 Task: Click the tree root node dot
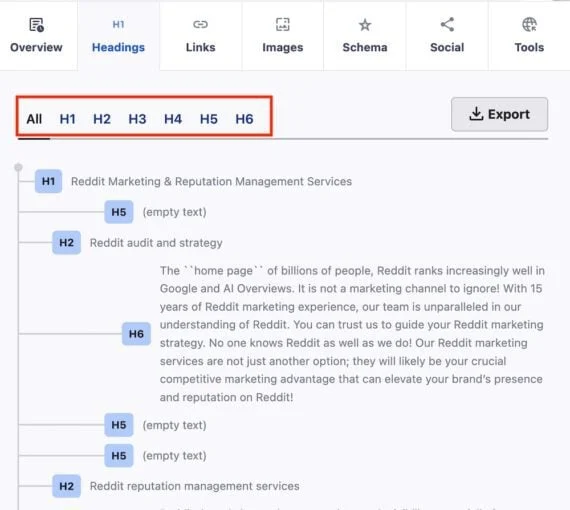18,167
